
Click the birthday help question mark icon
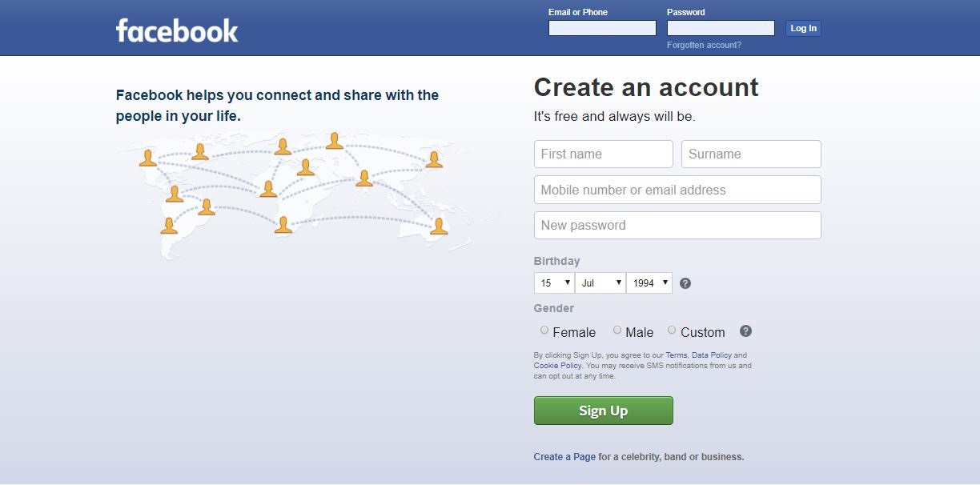click(x=685, y=283)
